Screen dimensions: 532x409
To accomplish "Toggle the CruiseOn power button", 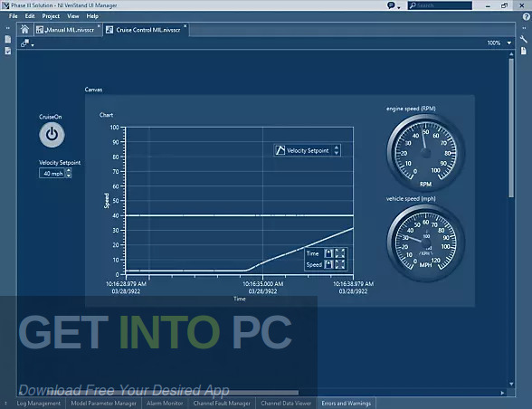I will (x=52, y=135).
